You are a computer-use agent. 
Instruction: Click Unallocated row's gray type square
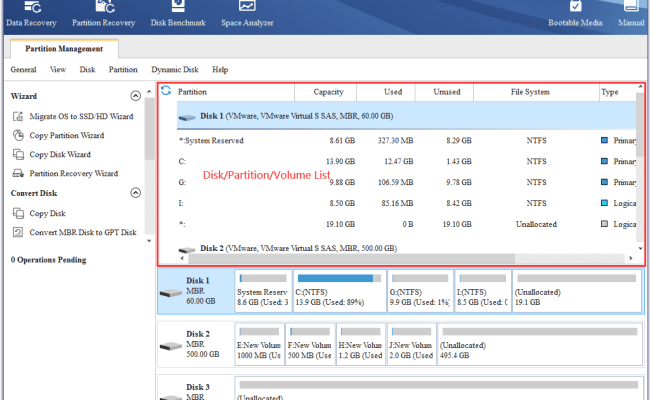604,224
